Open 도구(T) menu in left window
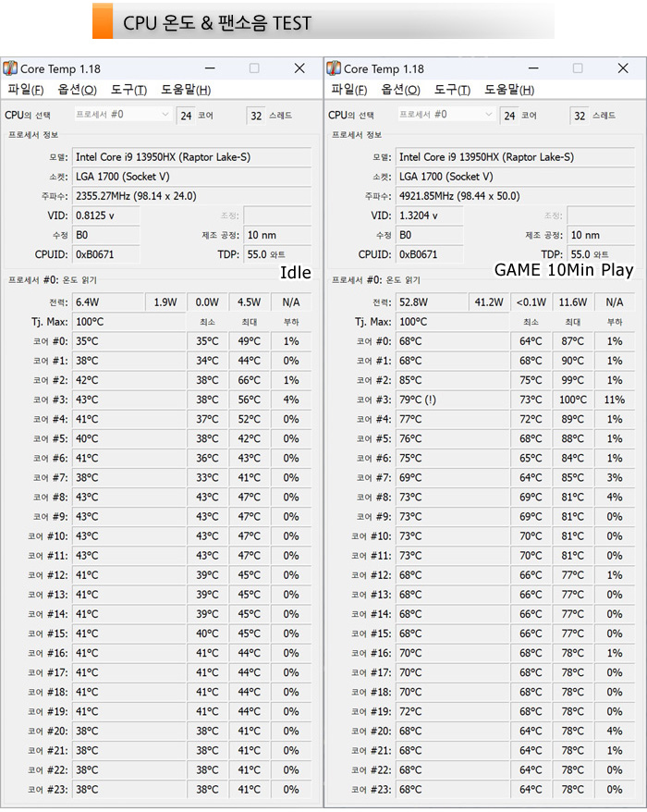The image size is (647, 812). [128, 90]
